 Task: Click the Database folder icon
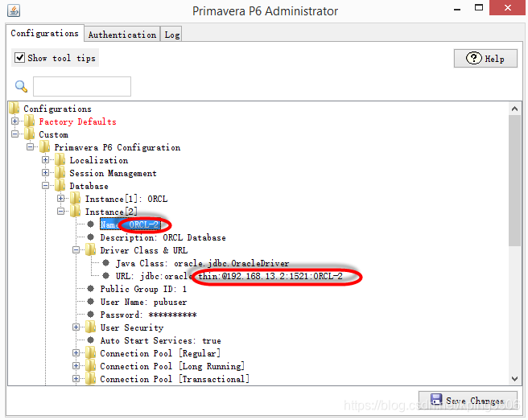[60, 185]
